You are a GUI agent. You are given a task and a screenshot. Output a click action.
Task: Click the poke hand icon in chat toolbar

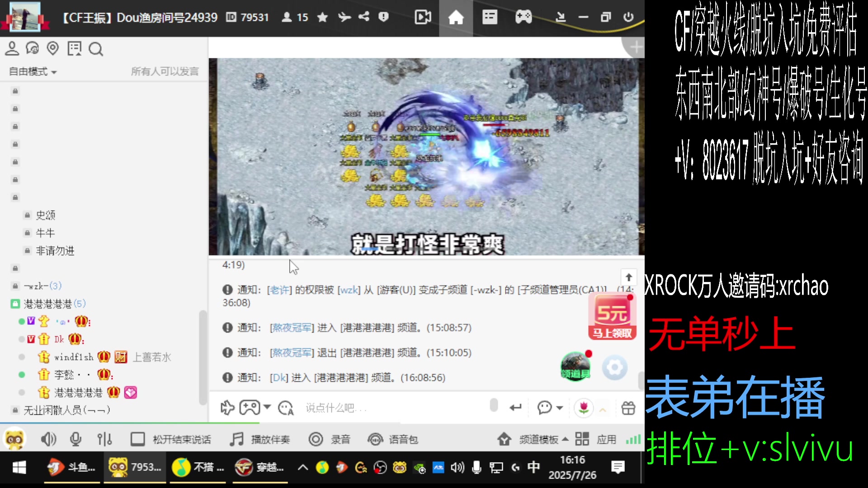pos(227,408)
